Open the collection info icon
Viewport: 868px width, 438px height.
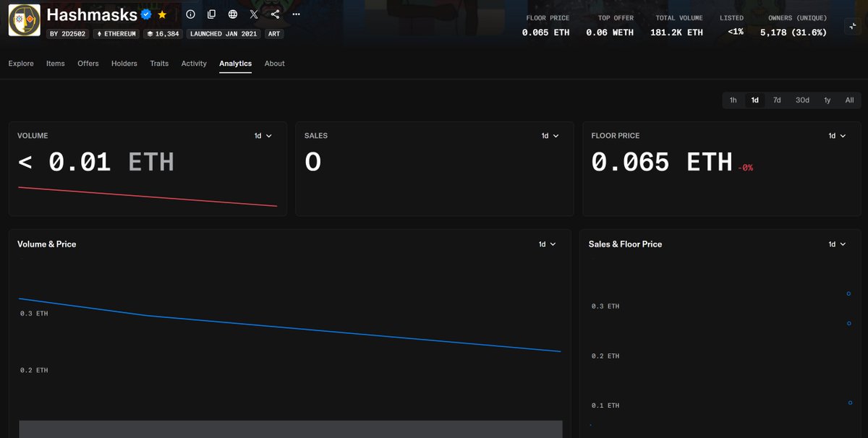coord(190,14)
